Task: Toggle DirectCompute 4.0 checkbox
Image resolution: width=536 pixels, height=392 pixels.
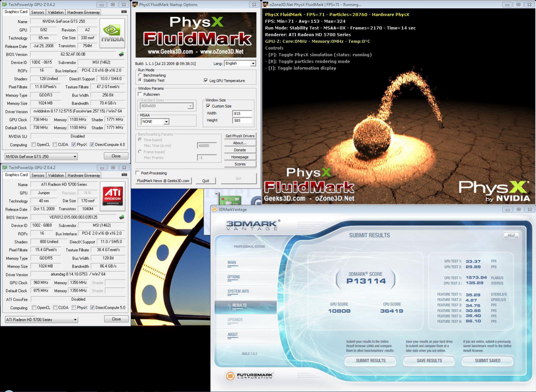Action: [92, 145]
